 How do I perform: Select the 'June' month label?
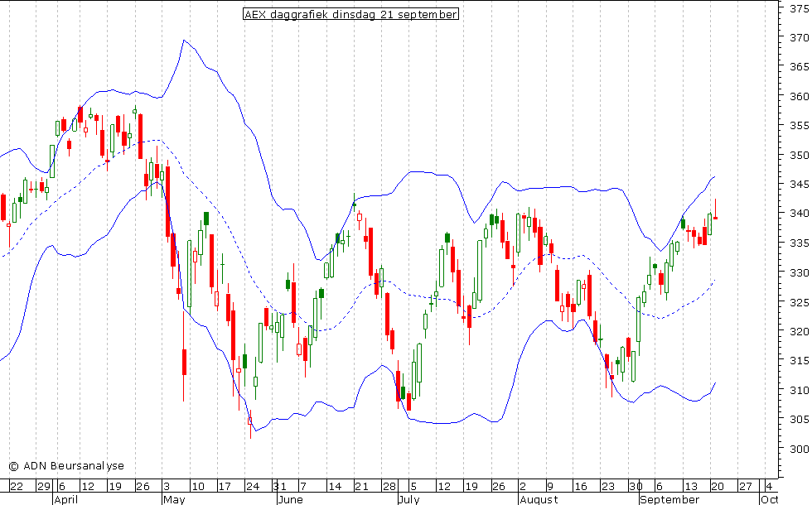290,499
